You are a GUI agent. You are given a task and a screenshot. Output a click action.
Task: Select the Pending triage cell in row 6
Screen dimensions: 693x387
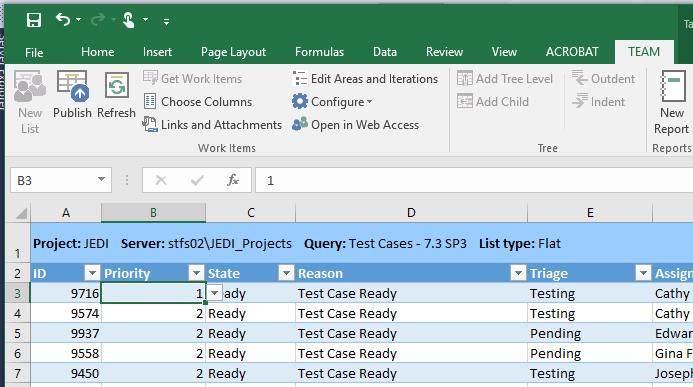click(590, 353)
